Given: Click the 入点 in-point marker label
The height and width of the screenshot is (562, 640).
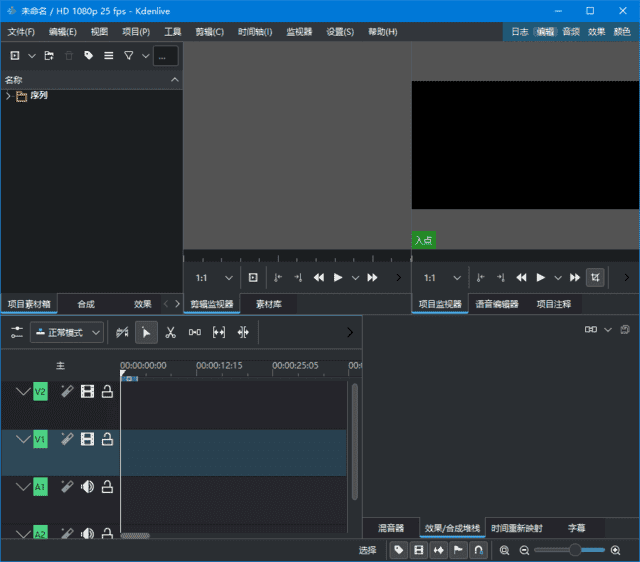Looking at the screenshot, I should 423,240.
